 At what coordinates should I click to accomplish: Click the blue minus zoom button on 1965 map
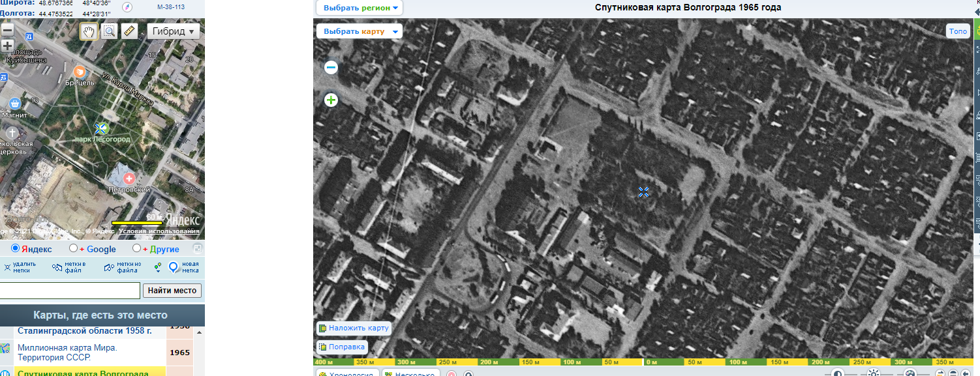(x=331, y=67)
